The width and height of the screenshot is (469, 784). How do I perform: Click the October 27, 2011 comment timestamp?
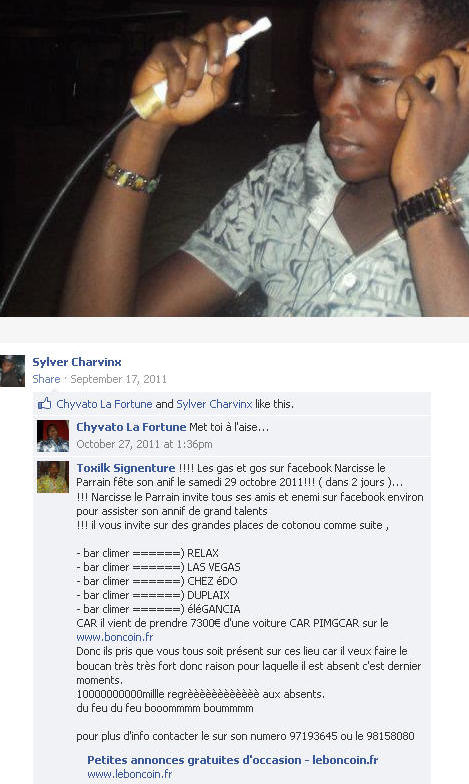tap(144, 444)
